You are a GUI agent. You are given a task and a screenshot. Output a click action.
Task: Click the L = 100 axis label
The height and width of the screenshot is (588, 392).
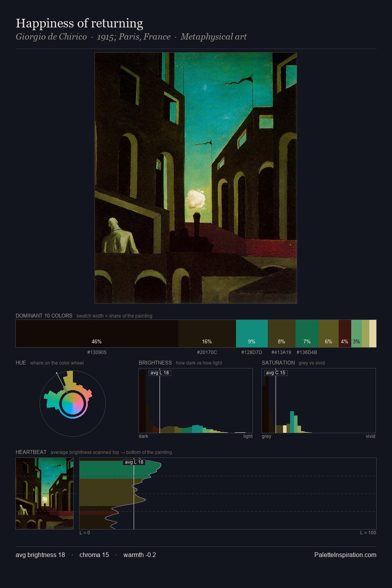(x=368, y=533)
